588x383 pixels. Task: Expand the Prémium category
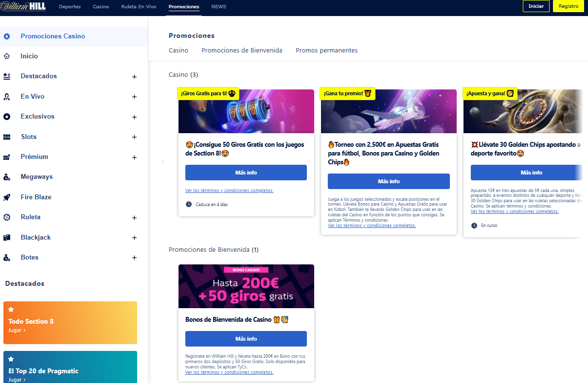tap(134, 157)
